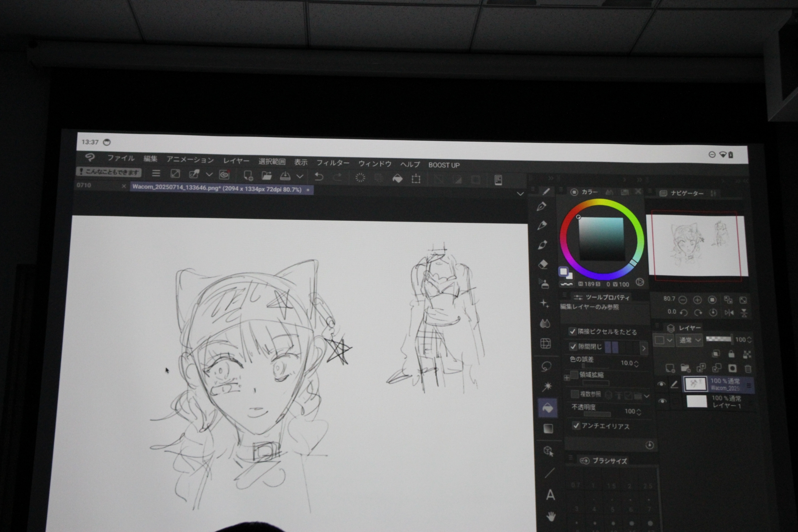Open the 通常 blend mode dropdown
The image size is (798, 532).
[689, 340]
